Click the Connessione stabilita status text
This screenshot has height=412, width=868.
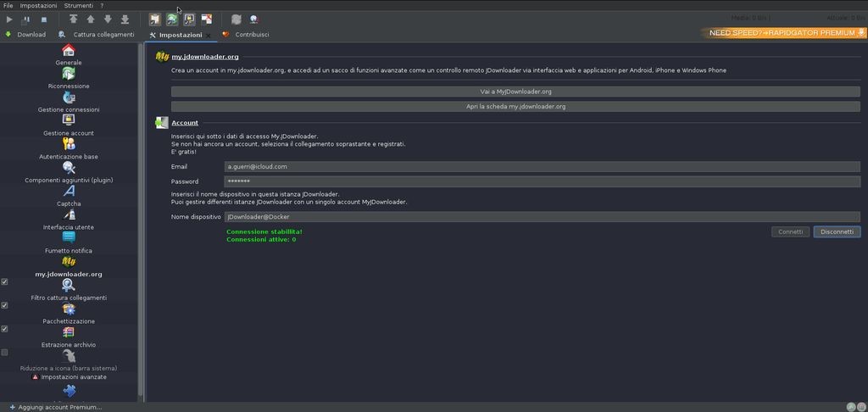pos(264,231)
